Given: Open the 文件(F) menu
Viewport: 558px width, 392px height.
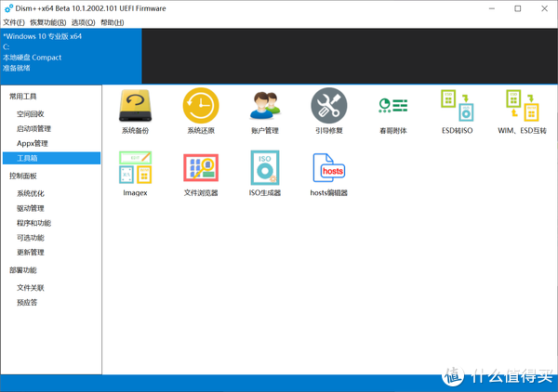Looking at the screenshot, I should (x=14, y=22).
